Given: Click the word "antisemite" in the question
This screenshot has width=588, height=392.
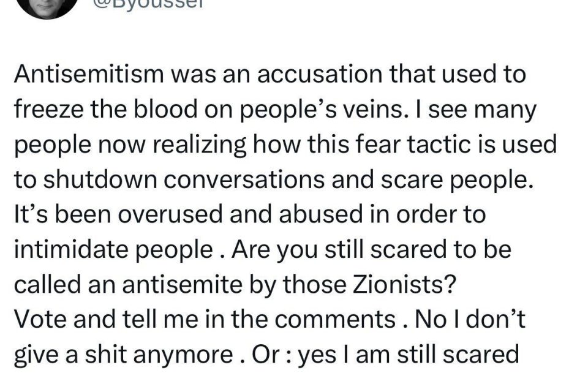Looking at the screenshot, I should point(183,284).
